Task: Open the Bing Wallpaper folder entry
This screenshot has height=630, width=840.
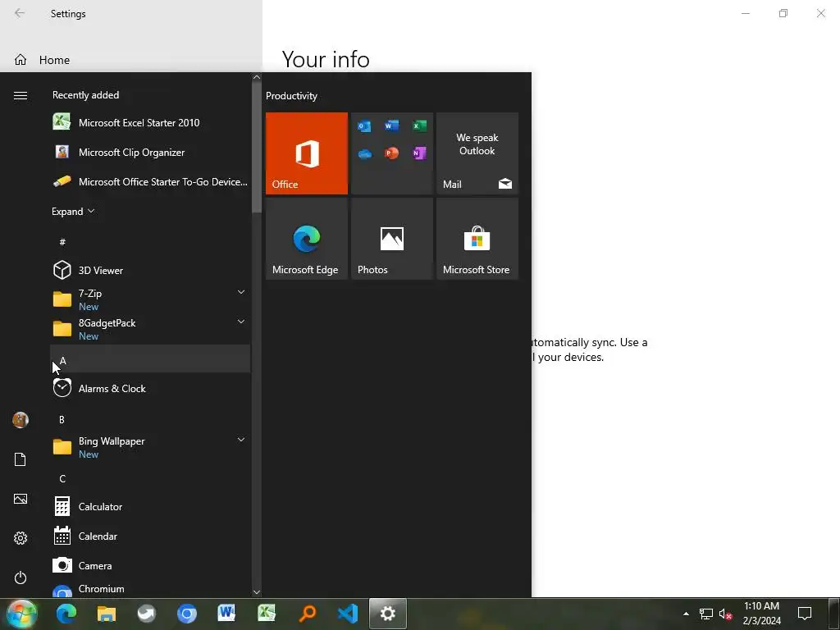Action: (150, 447)
